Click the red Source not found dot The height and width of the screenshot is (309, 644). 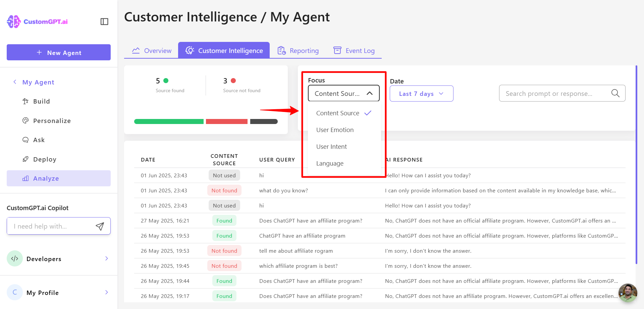pos(233,80)
